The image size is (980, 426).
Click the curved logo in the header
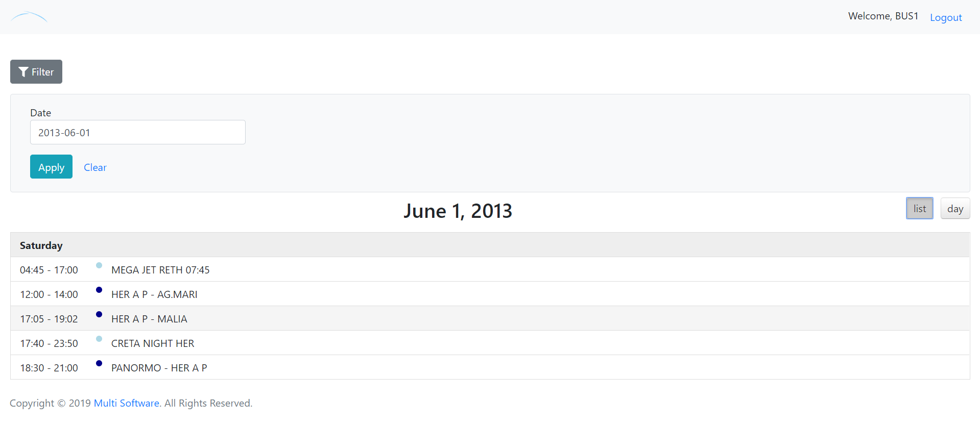(x=29, y=17)
